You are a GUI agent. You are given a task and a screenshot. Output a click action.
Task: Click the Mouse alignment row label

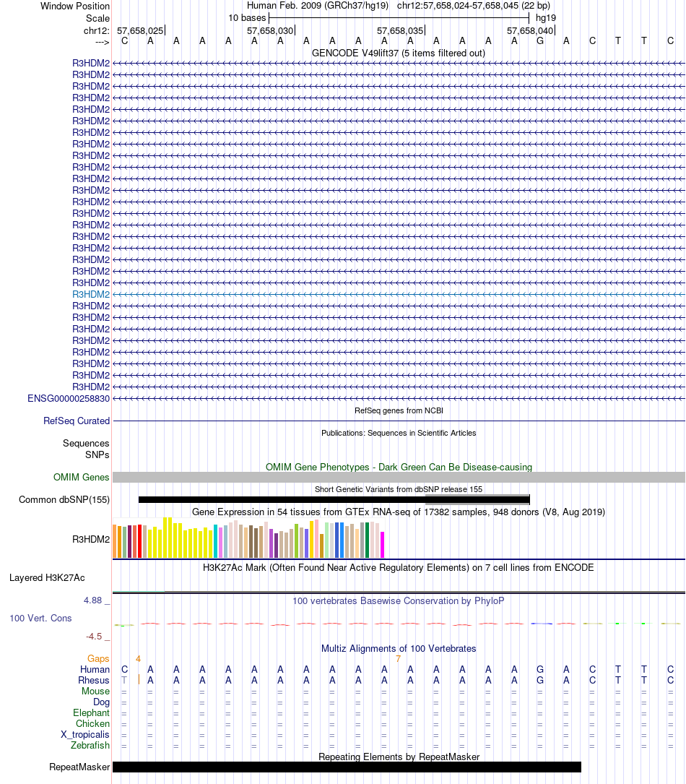(x=96, y=692)
